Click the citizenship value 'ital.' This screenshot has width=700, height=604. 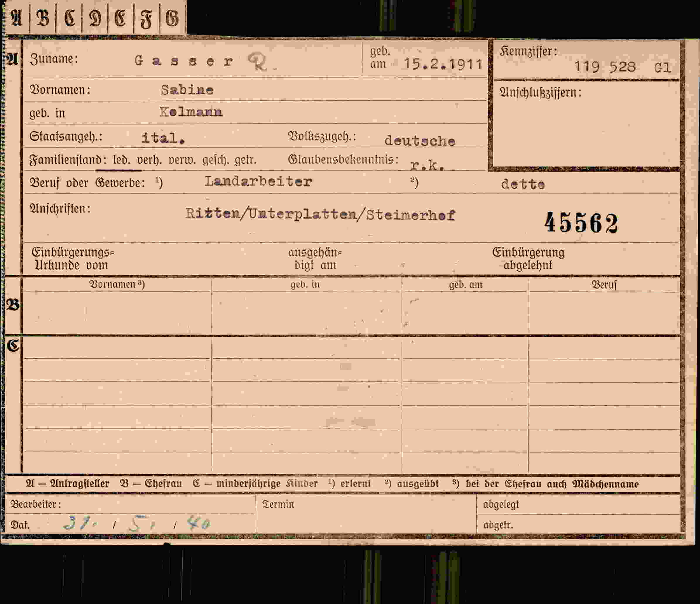(163, 138)
